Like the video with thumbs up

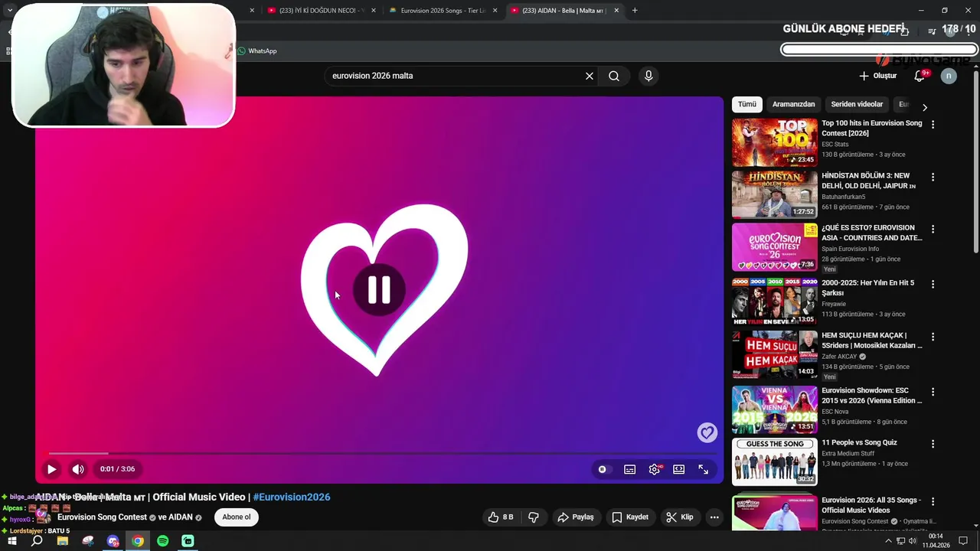tap(501, 517)
